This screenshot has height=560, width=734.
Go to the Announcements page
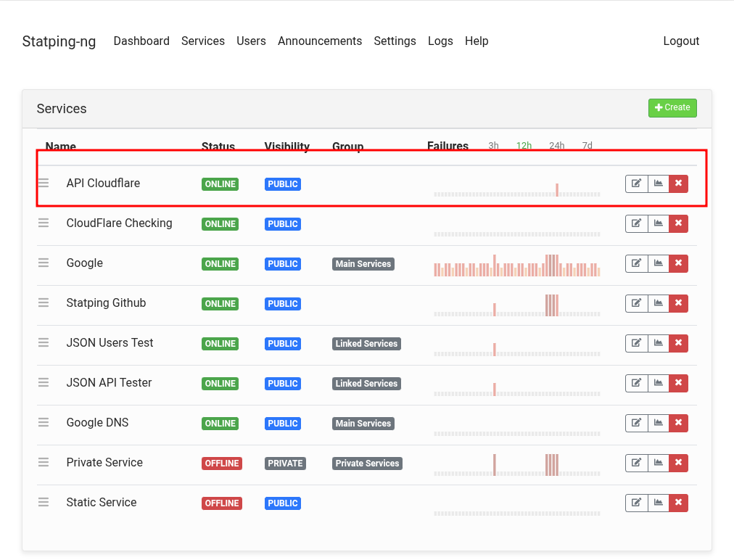pos(320,41)
